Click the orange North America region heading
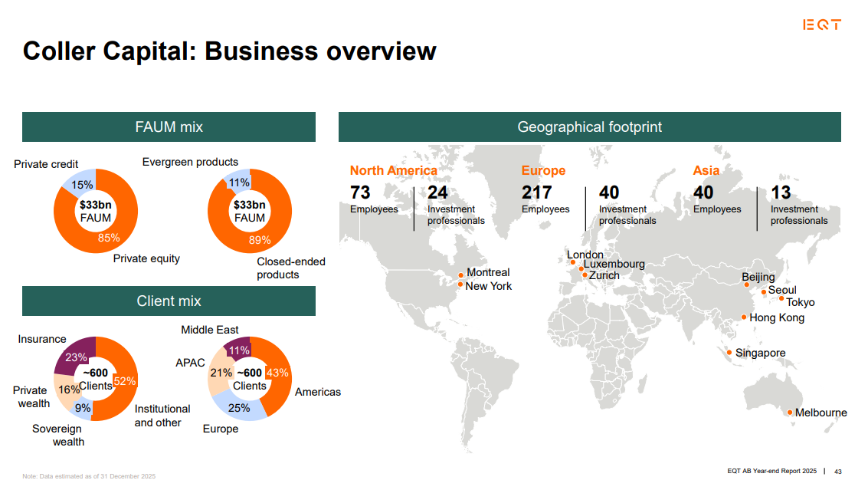 coord(393,170)
